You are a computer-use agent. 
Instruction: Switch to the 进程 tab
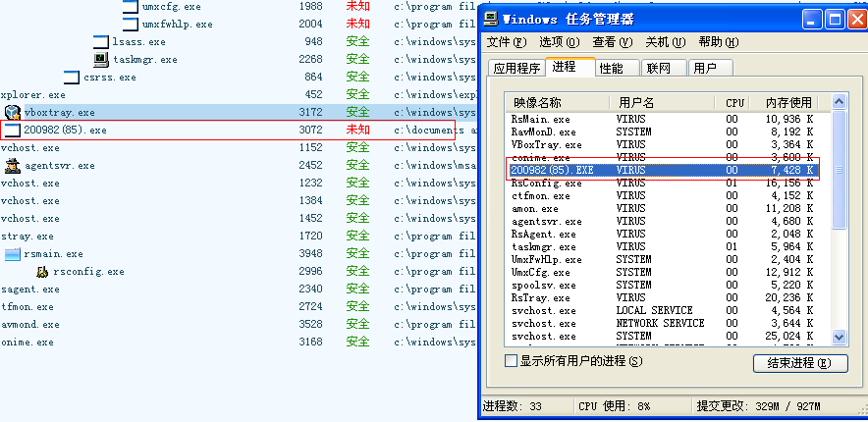click(x=570, y=67)
